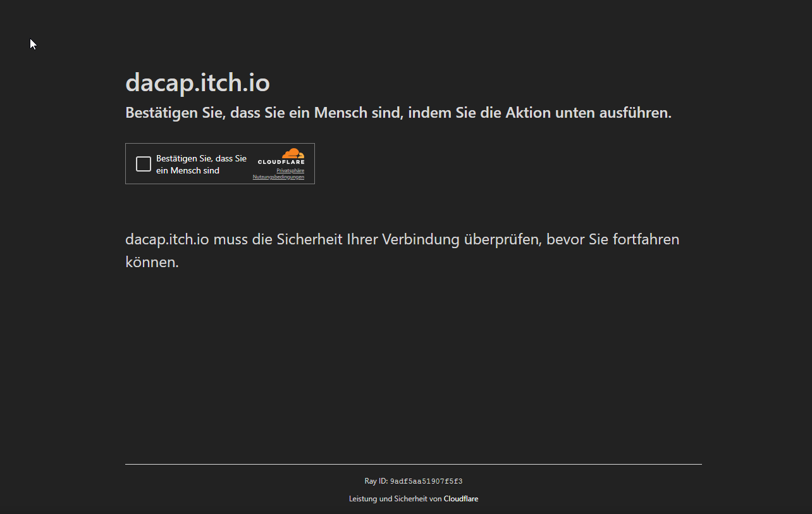Click the 'Bestätigen Sie, dass Sie ein Mensch sind' label
The height and width of the screenshot is (514, 812).
[201, 165]
